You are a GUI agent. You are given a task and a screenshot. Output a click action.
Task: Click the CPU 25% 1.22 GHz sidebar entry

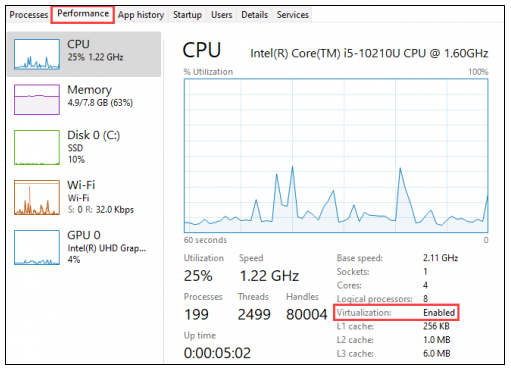coord(84,54)
